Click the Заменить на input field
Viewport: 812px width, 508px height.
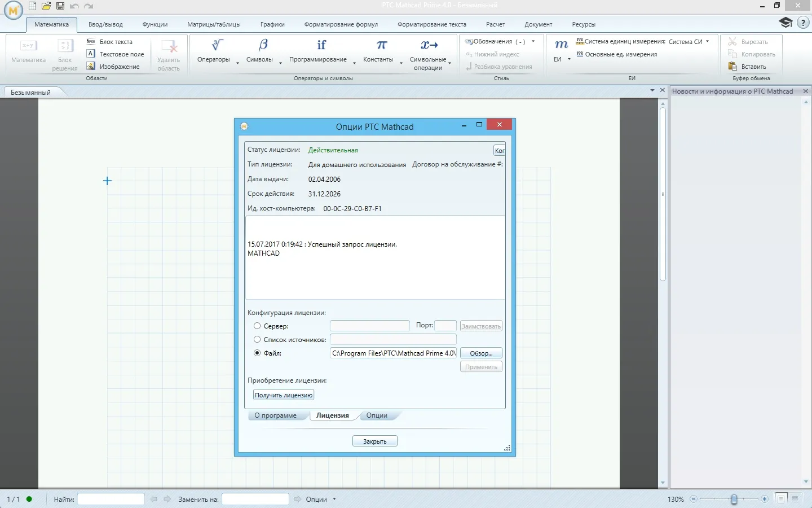(x=255, y=499)
